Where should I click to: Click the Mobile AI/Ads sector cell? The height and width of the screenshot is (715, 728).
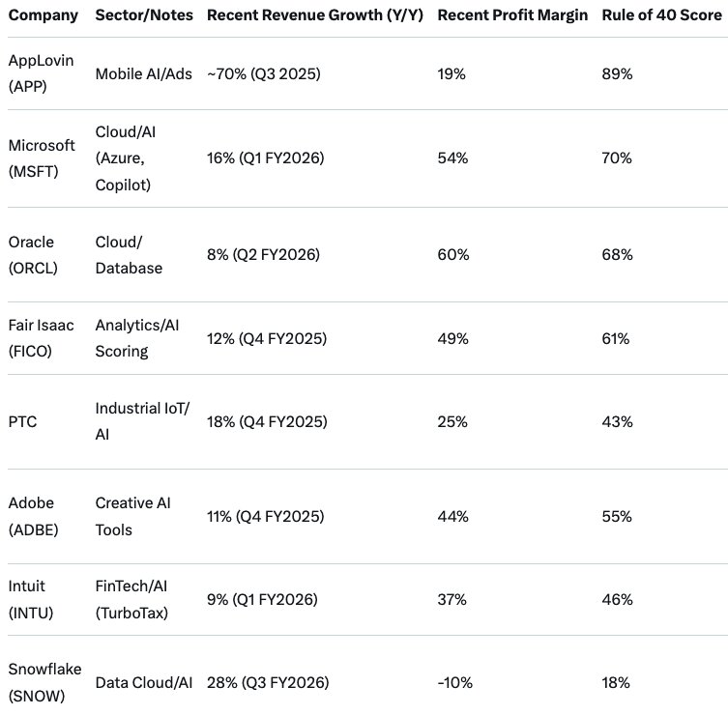point(143,73)
